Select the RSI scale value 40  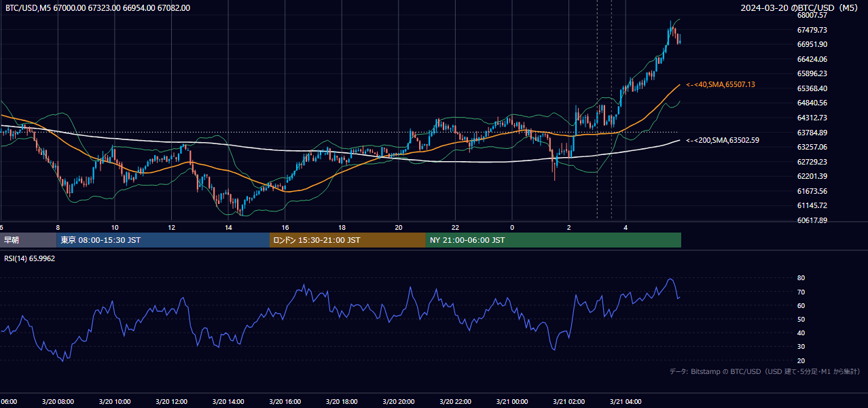click(801, 333)
